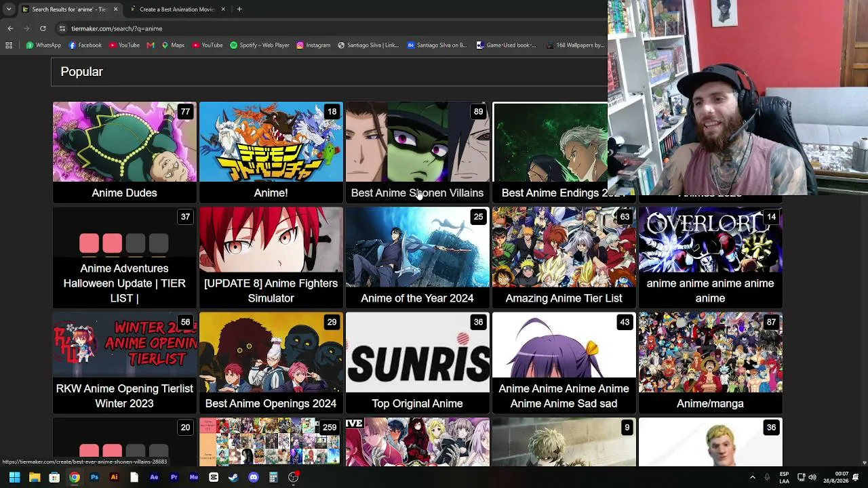
Task: Open the Santiago Silva Behance bookmark
Action: pos(437,45)
